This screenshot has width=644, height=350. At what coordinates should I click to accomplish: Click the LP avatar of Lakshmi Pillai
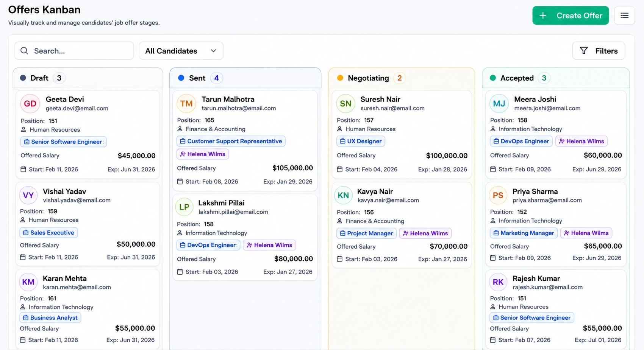[x=184, y=207]
